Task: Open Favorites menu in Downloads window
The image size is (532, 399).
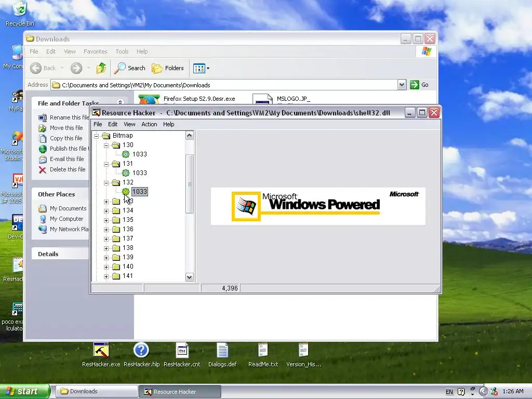Action: (x=96, y=51)
